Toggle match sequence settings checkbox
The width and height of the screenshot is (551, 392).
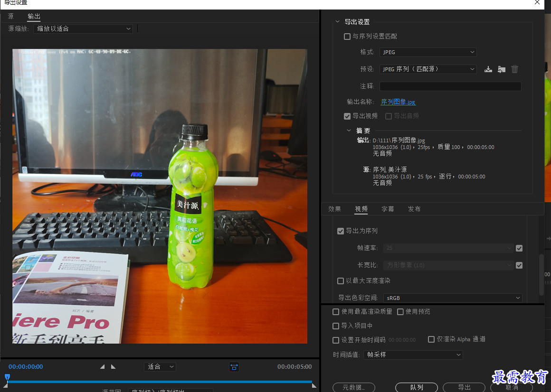347,37
